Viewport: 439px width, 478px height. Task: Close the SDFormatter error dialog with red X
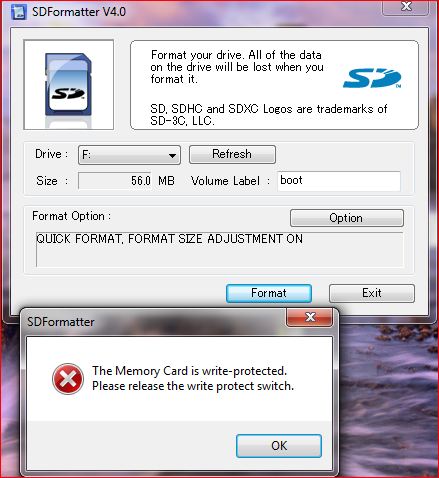pyautogui.click(x=310, y=317)
